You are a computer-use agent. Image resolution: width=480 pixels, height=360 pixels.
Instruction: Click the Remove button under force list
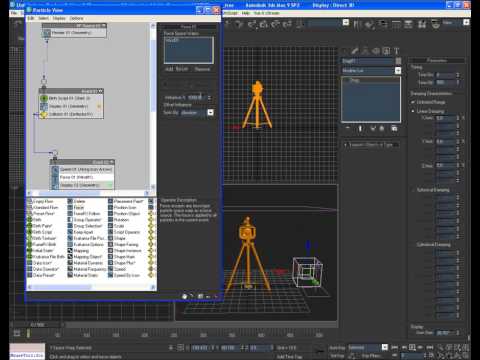[x=202, y=69]
